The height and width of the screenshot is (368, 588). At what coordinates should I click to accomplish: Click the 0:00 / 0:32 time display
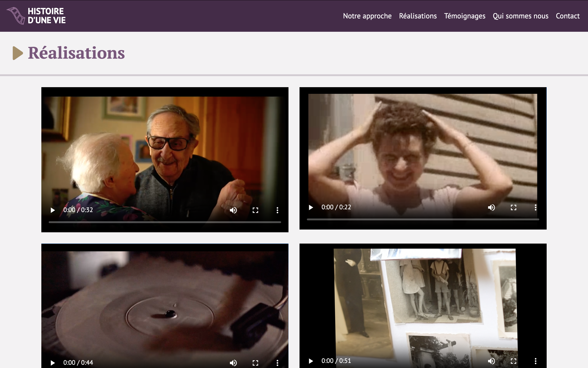(x=78, y=210)
